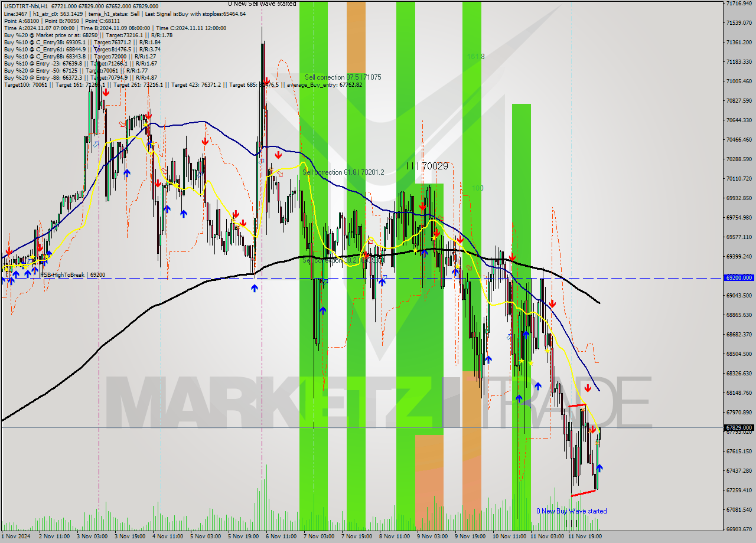Image resolution: width=756 pixels, height=543 pixels.
Task: Click the 68682.370 price axis value
Action: click(739, 335)
